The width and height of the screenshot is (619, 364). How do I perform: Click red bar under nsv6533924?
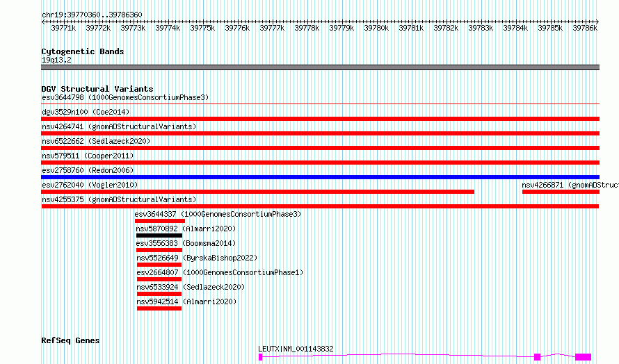(159, 294)
